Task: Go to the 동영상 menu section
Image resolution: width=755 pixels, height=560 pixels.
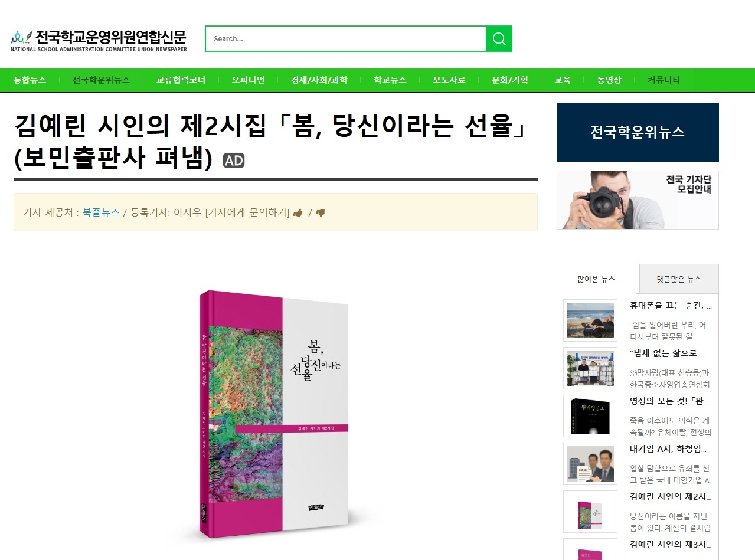Action: point(609,80)
